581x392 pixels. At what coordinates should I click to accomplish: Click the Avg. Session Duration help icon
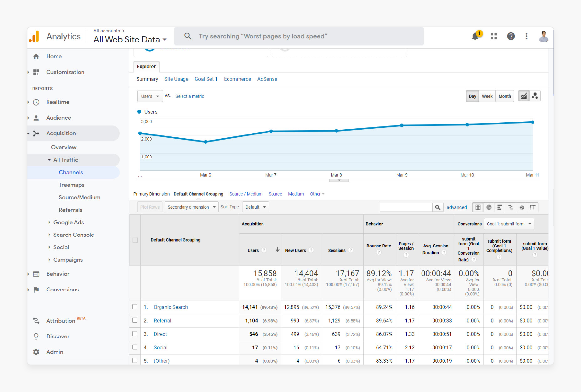point(444,252)
